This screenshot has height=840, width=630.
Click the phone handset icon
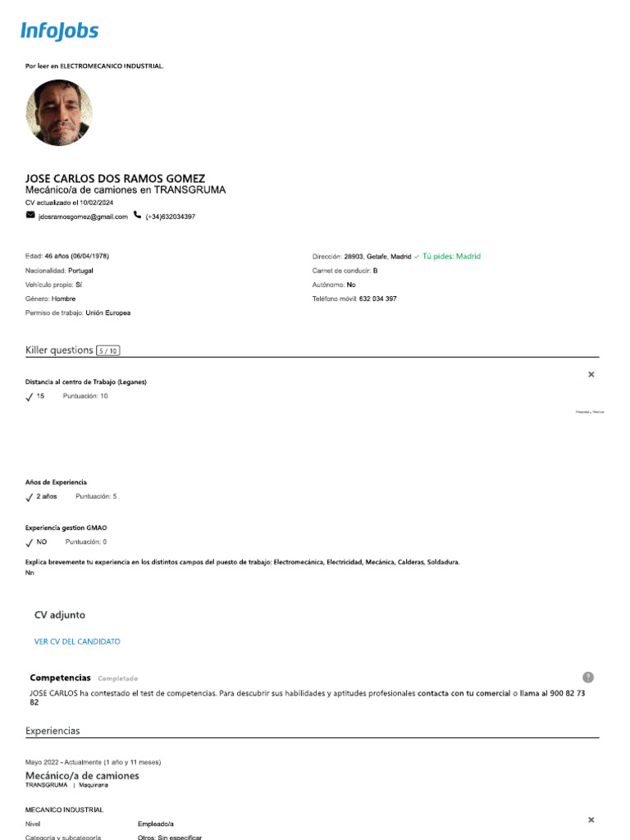[x=137, y=215]
